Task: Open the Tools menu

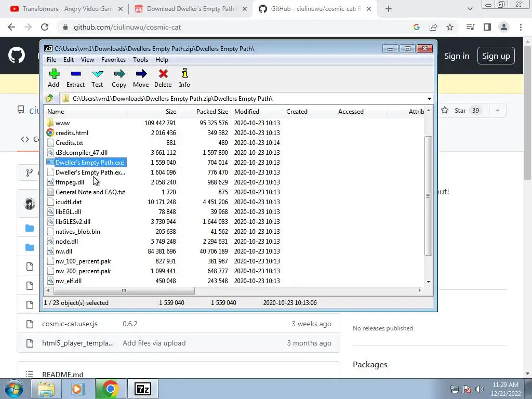Action: tap(140, 60)
